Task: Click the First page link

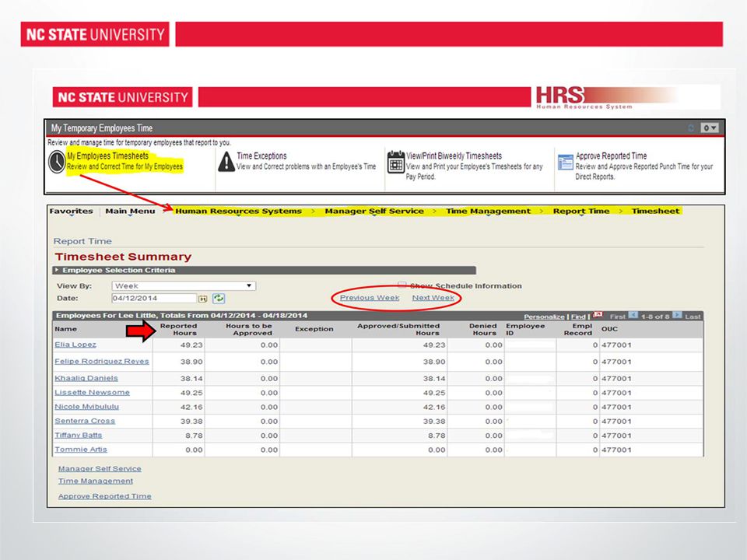Action: [x=617, y=317]
